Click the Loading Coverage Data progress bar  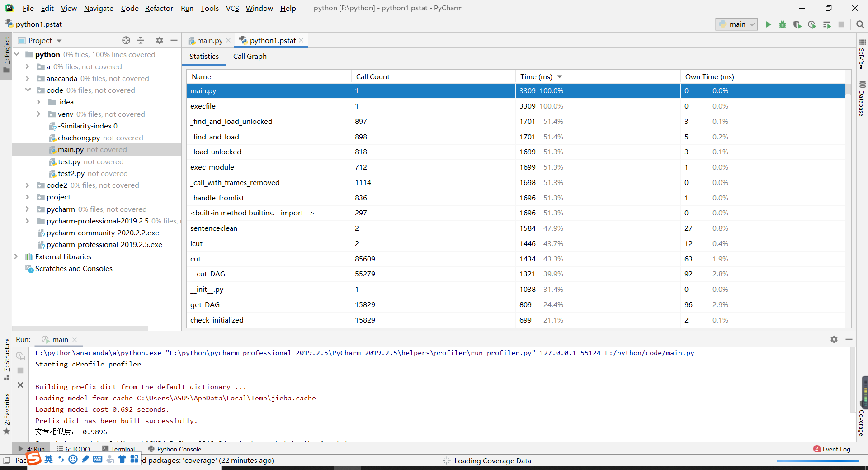(x=818, y=461)
